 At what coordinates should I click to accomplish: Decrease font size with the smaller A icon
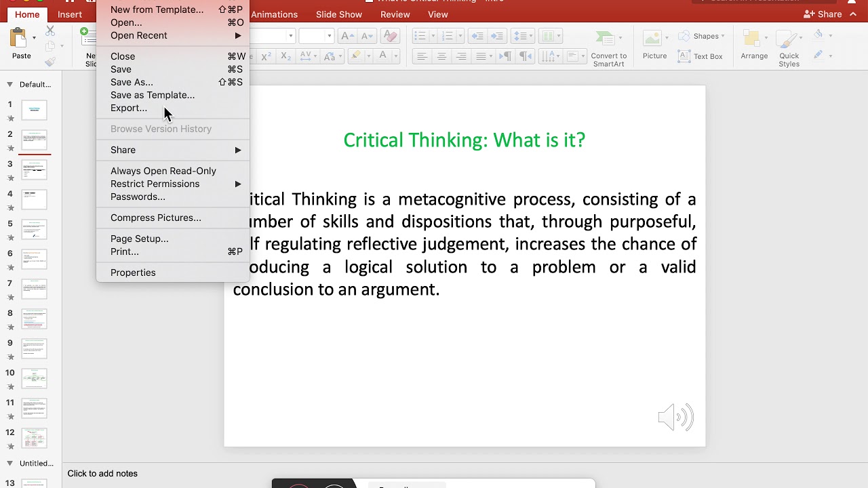(366, 36)
